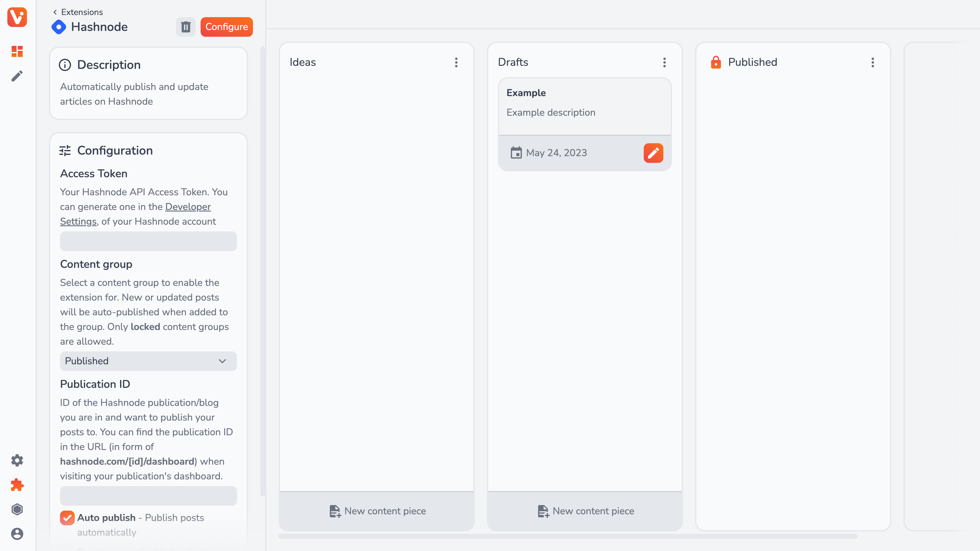Focus the Access Token input field
980x551 pixels.
148,241
